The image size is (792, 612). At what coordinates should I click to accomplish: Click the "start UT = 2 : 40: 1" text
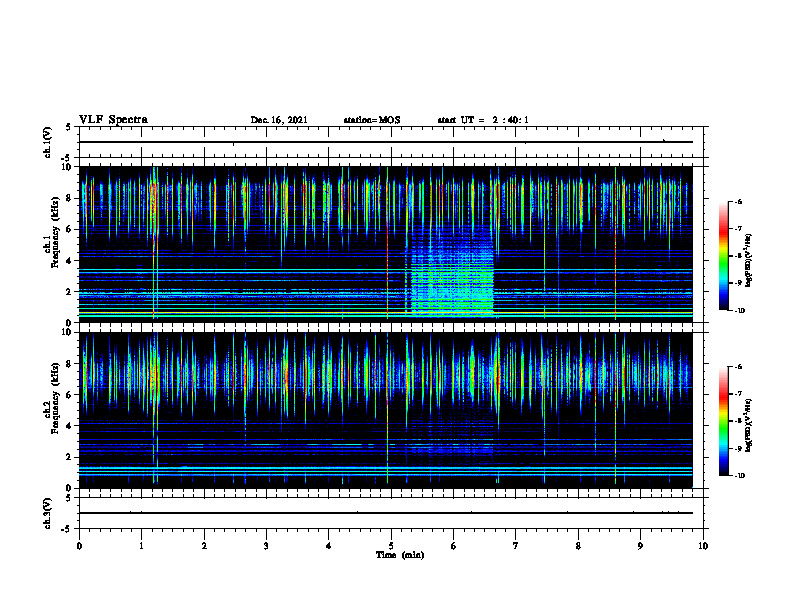pos(483,120)
